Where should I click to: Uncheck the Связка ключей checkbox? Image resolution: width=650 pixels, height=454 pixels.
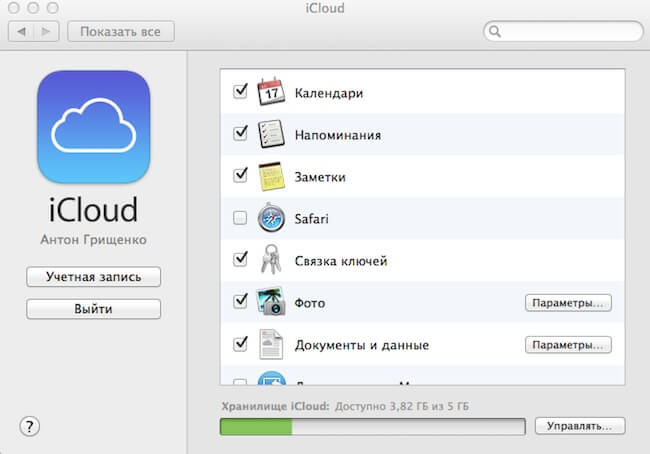pyautogui.click(x=240, y=260)
